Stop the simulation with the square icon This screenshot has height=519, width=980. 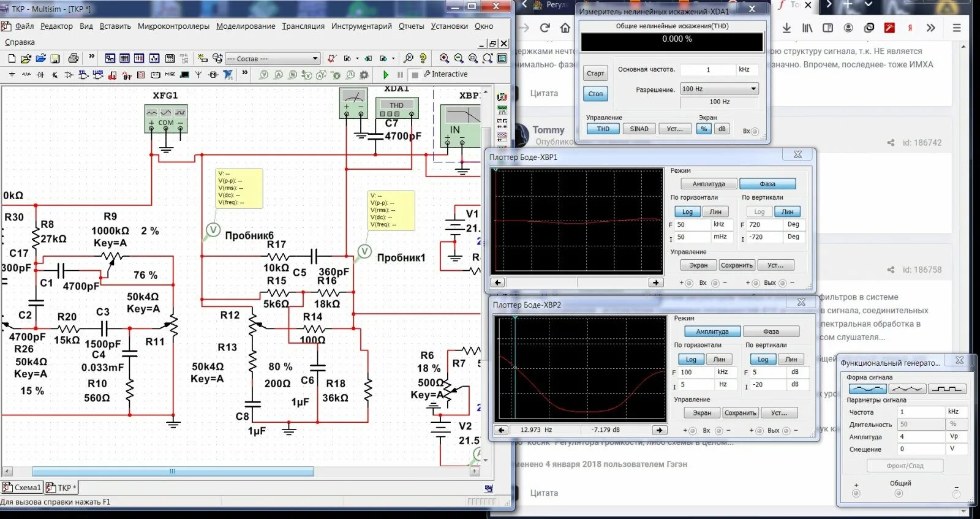(x=415, y=74)
